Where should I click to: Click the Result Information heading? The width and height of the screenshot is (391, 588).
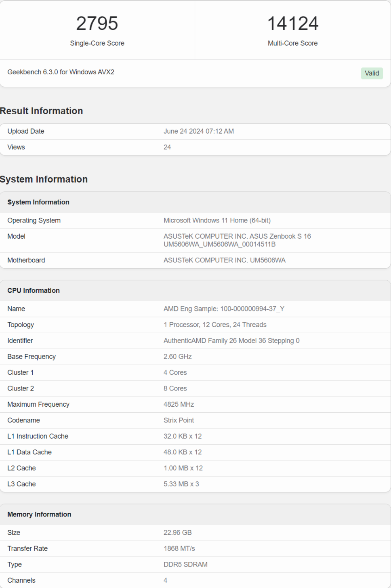coord(42,111)
